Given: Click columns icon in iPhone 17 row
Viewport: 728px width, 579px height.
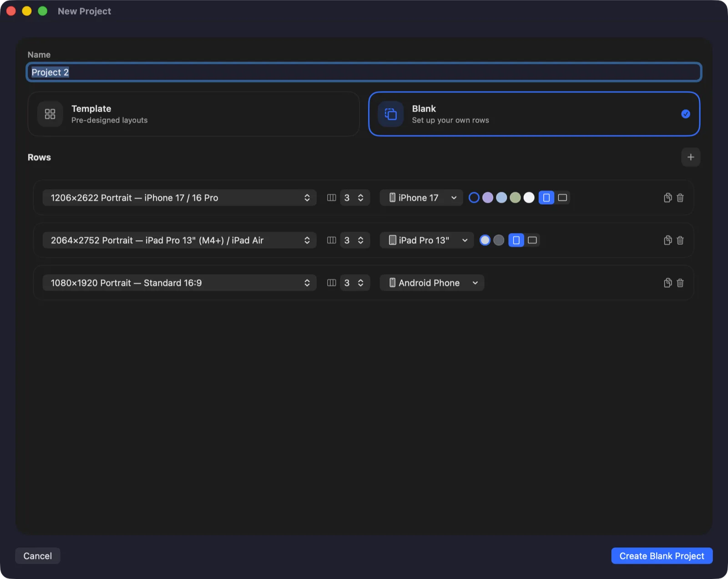Looking at the screenshot, I should tap(332, 198).
